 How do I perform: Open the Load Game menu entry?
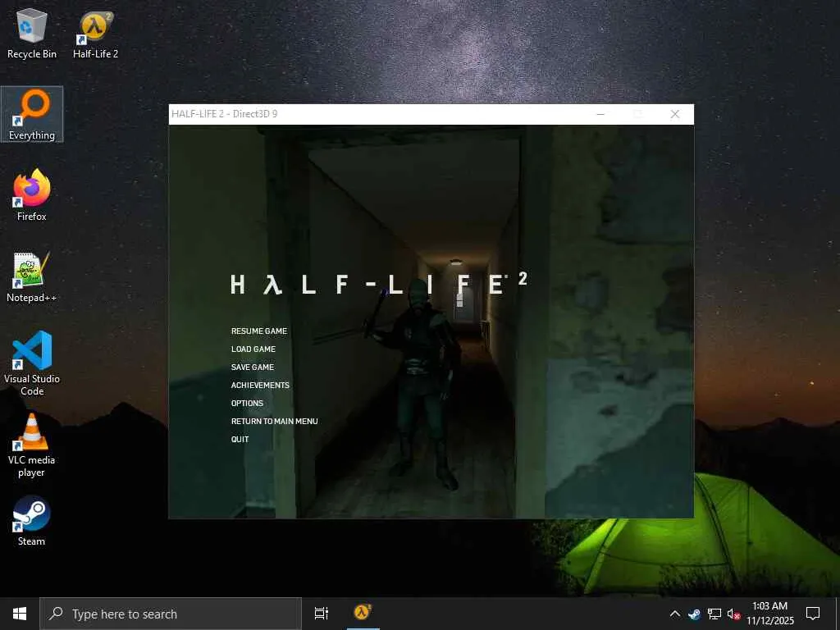pos(253,349)
